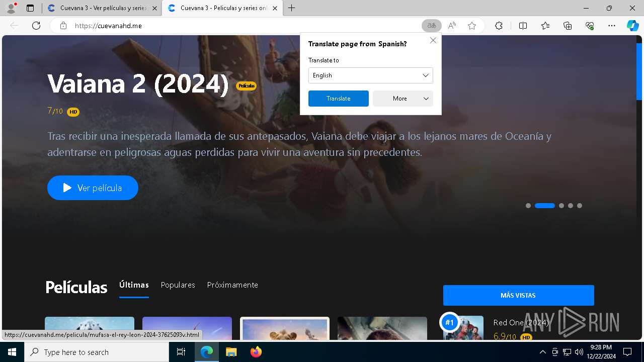Click the Películas section heading
644x362 pixels.
(x=76, y=288)
